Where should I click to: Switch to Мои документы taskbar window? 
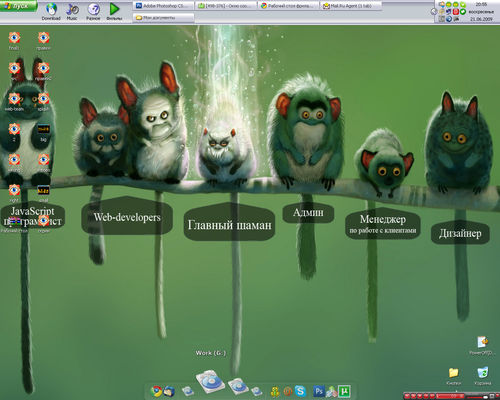163,18
